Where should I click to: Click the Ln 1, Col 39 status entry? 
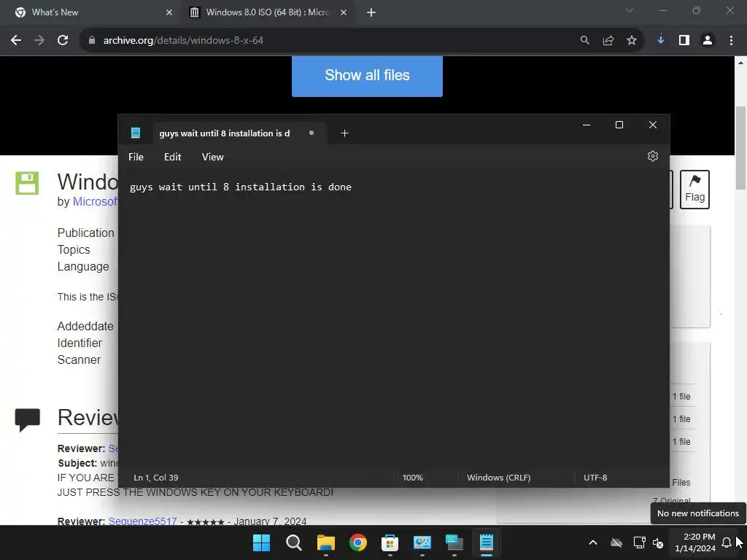click(156, 478)
